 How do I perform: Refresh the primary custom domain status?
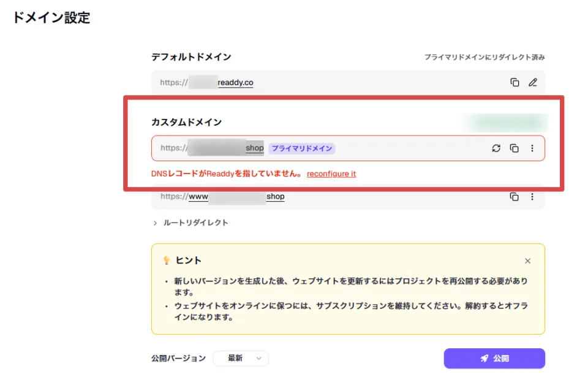click(x=496, y=148)
